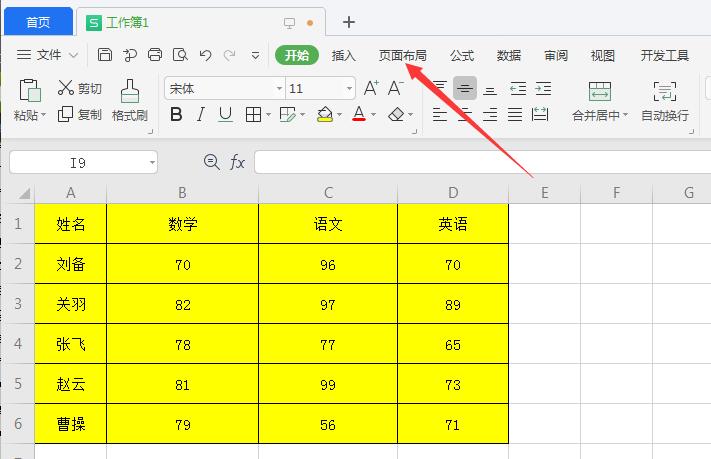Viewport: 711px width, 459px height.
Task: Switch to the 开始 ribbon tab
Action: coord(297,55)
